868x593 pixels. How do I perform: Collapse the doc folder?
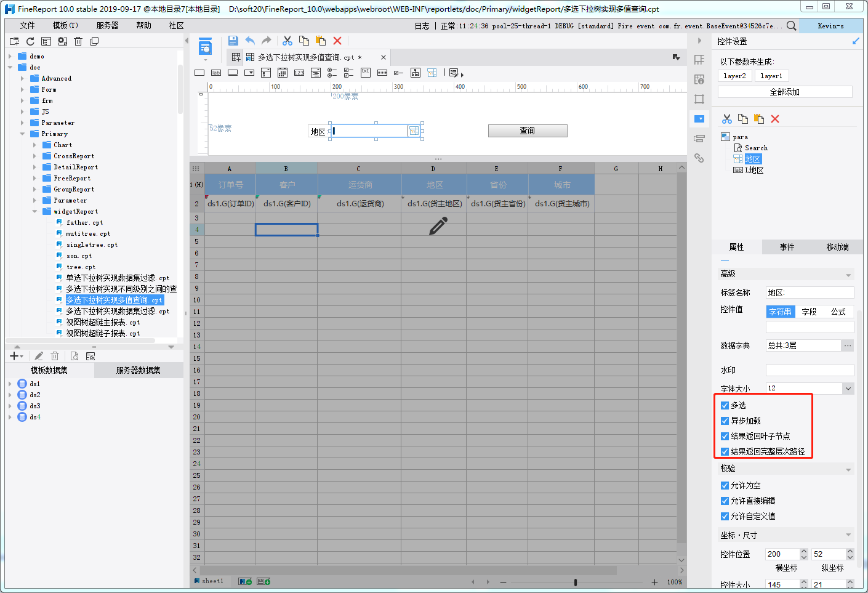pos(10,67)
